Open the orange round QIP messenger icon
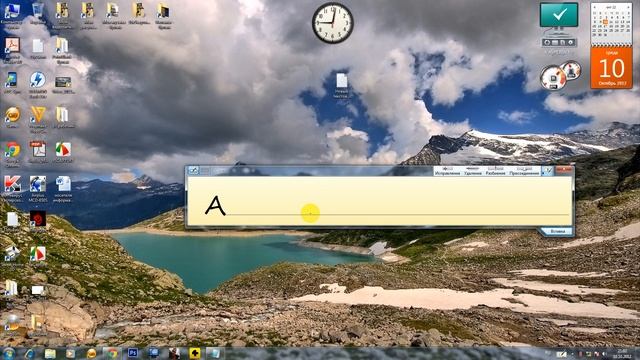Image resolution: width=640 pixels, height=360 pixels. pos(12,118)
